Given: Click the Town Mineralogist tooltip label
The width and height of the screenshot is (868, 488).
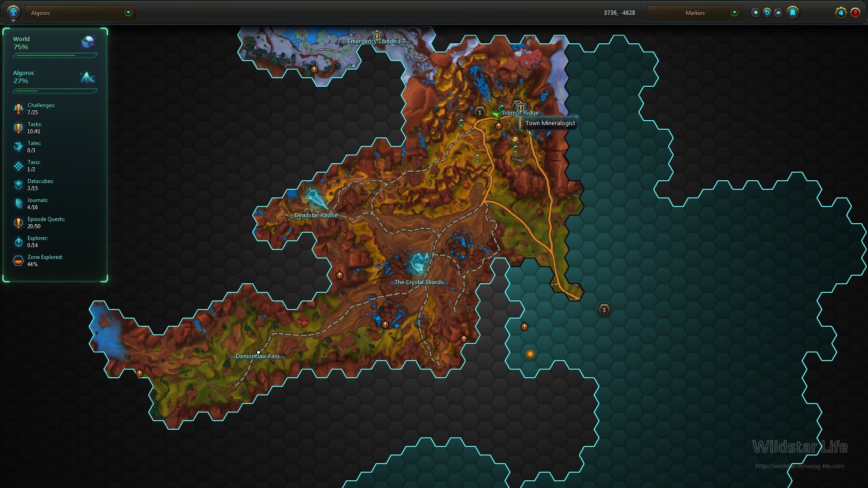Looking at the screenshot, I should point(550,123).
